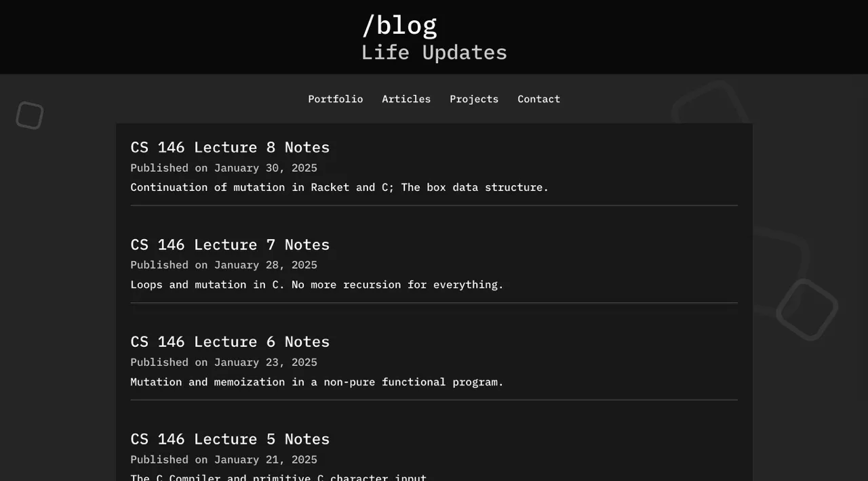The image size is (868, 481).
Task: Click the January 30, 2025 publish date
Action: [x=224, y=168]
